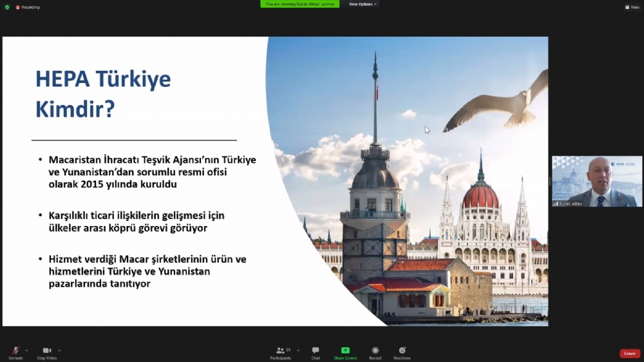Click the signal strength icon by Burak Aktas
This screenshot has height=362, width=644.
(x=555, y=204)
